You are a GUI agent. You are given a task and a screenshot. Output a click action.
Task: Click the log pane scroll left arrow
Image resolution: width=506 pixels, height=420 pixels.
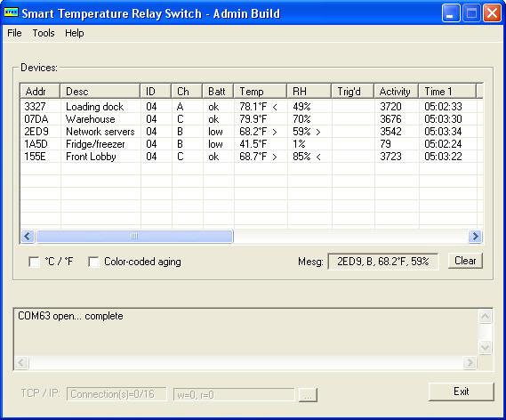point(21,362)
